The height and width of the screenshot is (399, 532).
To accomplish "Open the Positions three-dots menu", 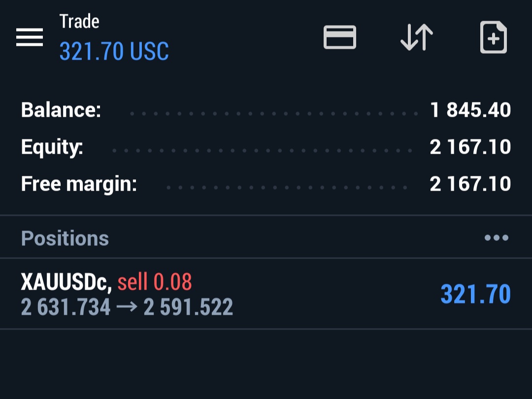I will (497, 237).
